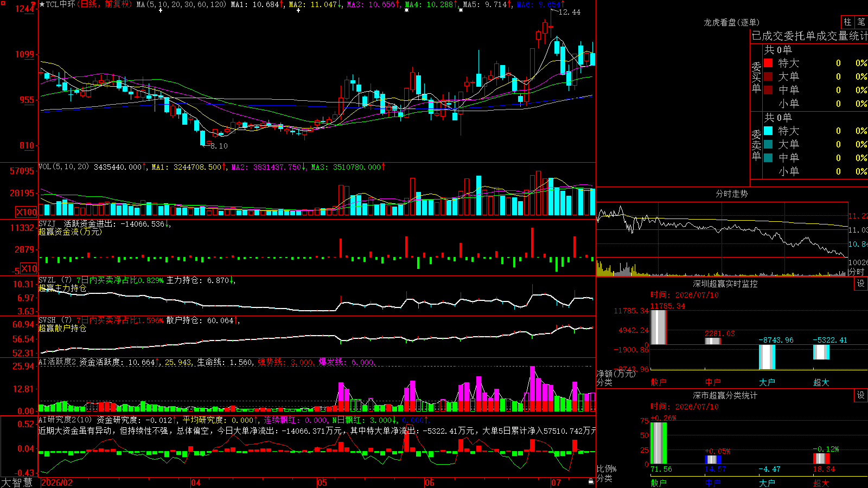Click the teal 大单 swatch in 委卖单

pyautogui.click(x=768, y=144)
